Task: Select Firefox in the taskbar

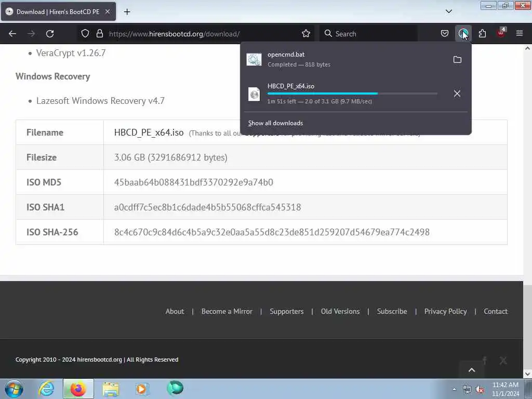Action: coord(78,389)
